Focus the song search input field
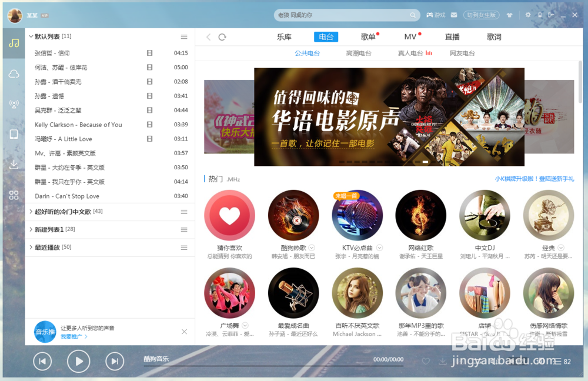 point(343,15)
